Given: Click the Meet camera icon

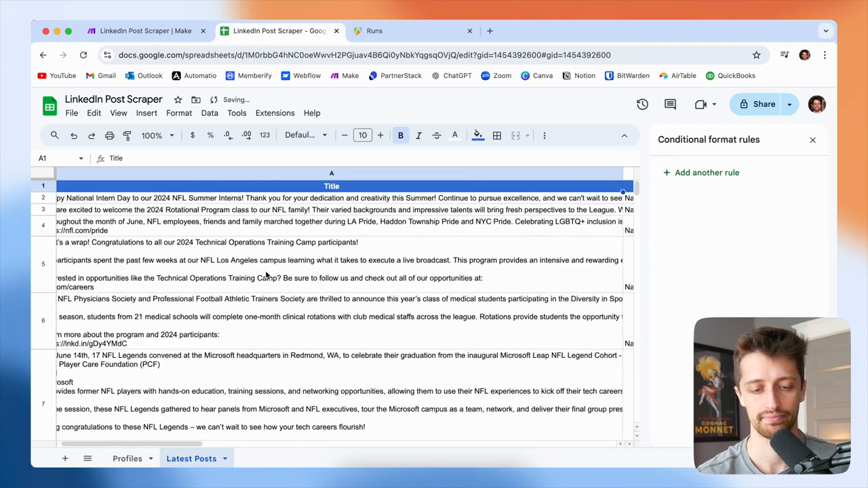Looking at the screenshot, I should pos(701,104).
